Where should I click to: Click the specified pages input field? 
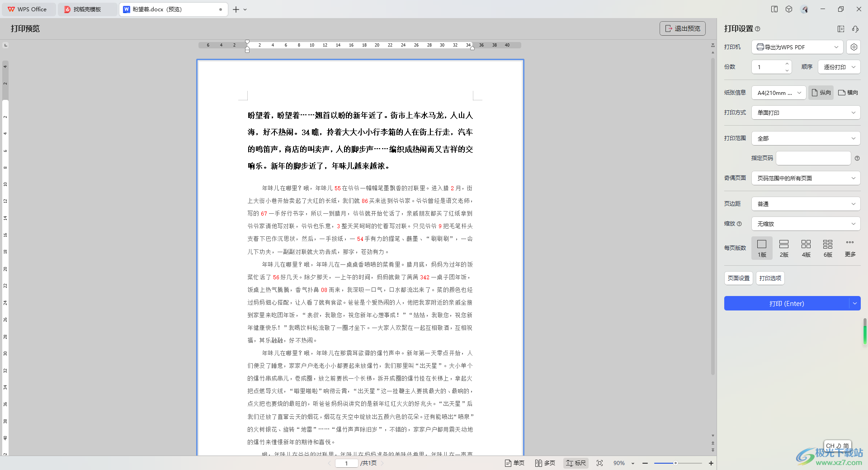click(813, 158)
